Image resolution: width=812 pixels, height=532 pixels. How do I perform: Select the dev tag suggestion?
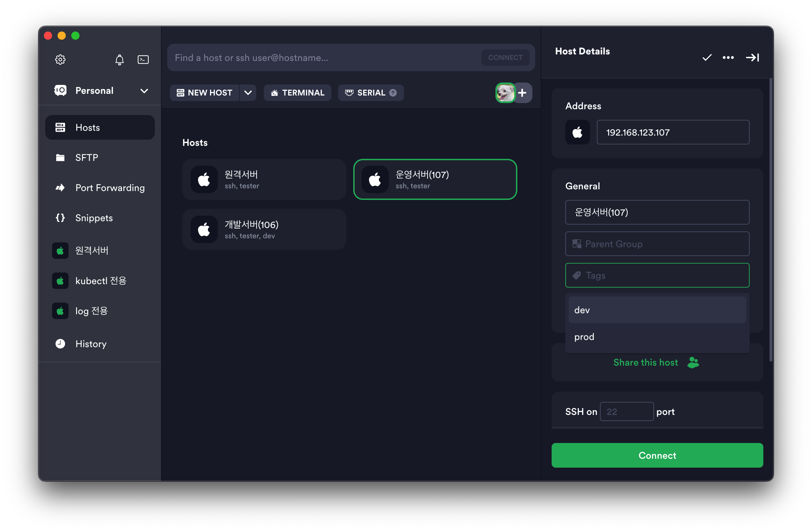(x=657, y=310)
